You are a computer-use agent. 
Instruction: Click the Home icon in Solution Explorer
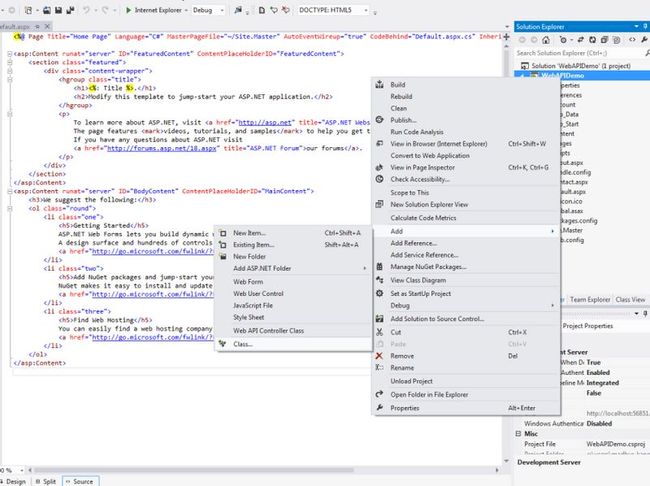click(x=546, y=40)
